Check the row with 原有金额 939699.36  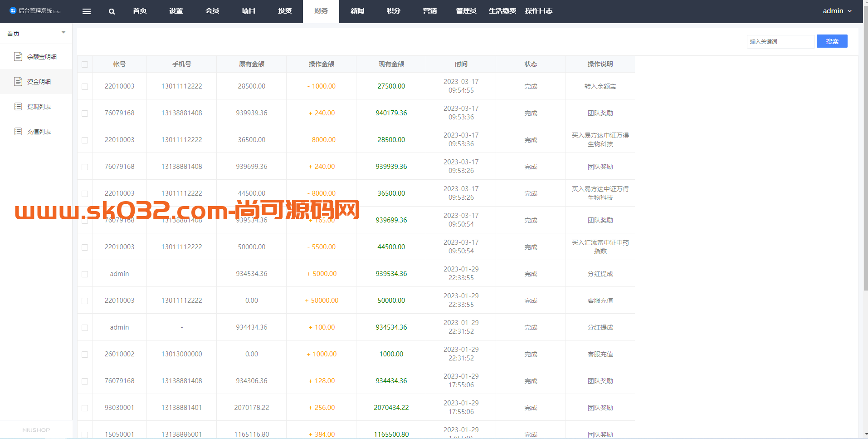click(x=85, y=167)
